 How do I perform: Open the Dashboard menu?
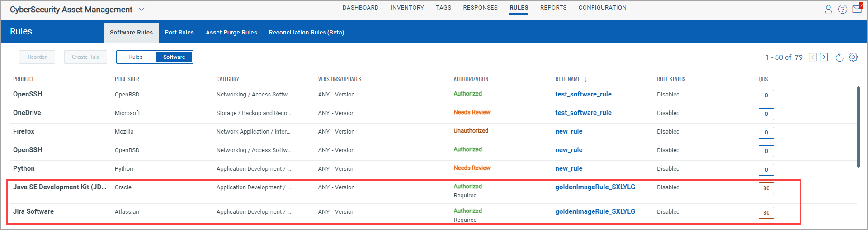coord(360,8)
